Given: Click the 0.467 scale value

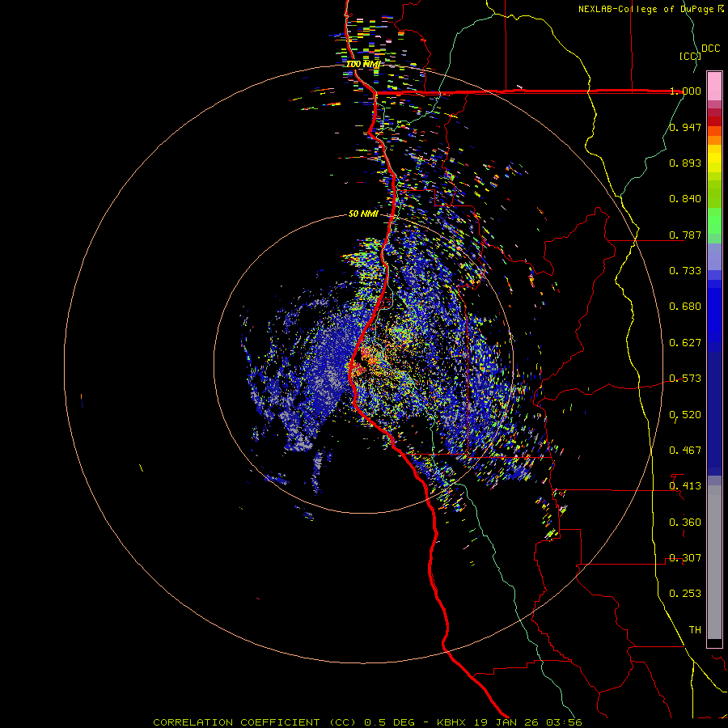Looking at the screenshot, I should pos(685,451).
